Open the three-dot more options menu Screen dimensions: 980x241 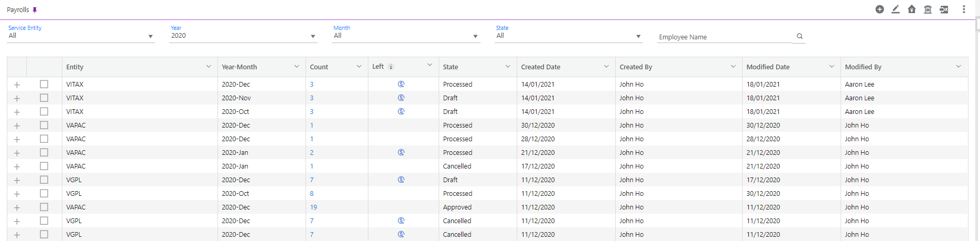click(963, 9)
